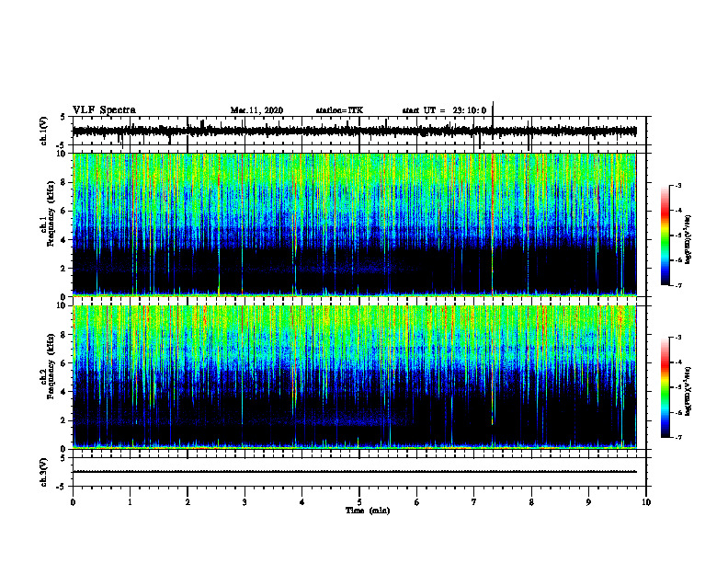Click the time axis tick label '5'
Image resolution: width=728 pixels, height=563 pixels.
(359, 502)
